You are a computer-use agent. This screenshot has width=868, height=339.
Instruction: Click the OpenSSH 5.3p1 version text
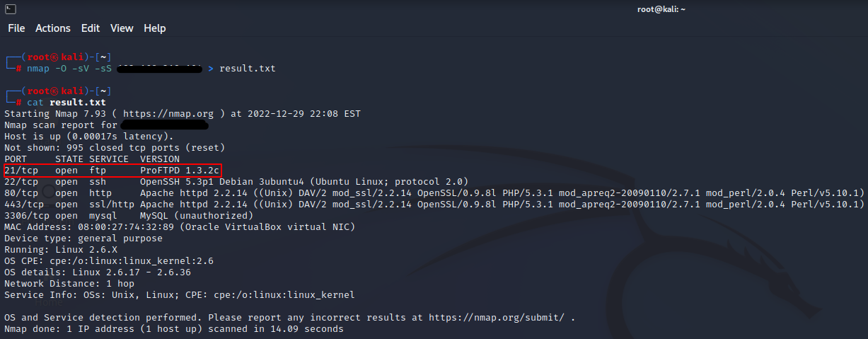[x=180, y=182]
